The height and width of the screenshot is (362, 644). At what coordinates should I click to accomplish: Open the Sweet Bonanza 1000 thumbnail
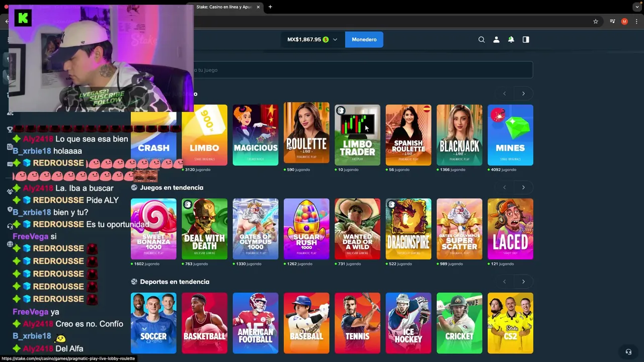pyautogui.click(x=153, y=229)
